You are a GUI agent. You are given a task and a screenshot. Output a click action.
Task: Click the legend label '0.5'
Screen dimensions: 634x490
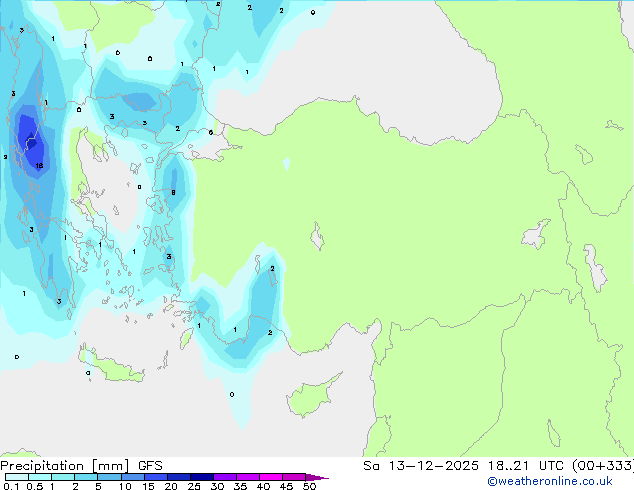click(34, 486)
